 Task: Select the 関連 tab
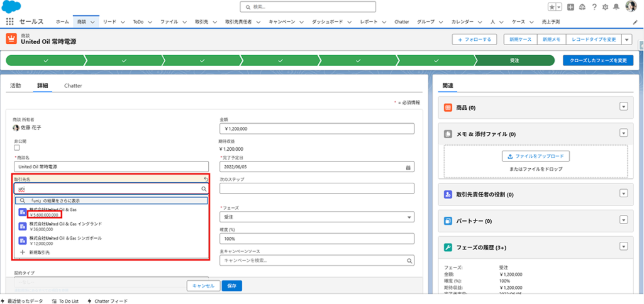448,86
